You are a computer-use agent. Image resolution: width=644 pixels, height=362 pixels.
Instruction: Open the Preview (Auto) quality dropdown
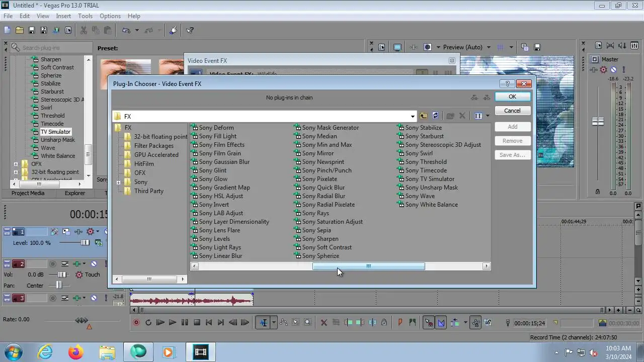(x=489, y=47)
